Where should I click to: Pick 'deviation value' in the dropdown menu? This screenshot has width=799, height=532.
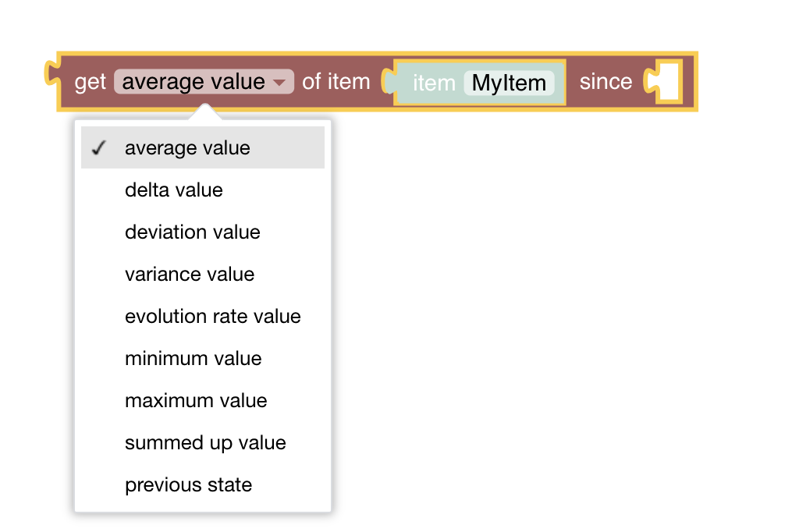click(192, 232)
